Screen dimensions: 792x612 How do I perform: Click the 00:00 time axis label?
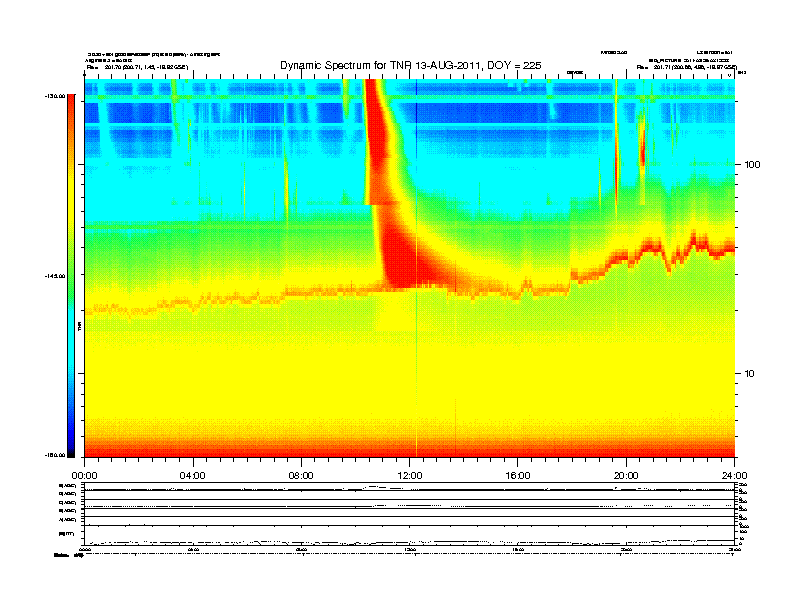tap(84, 476)
